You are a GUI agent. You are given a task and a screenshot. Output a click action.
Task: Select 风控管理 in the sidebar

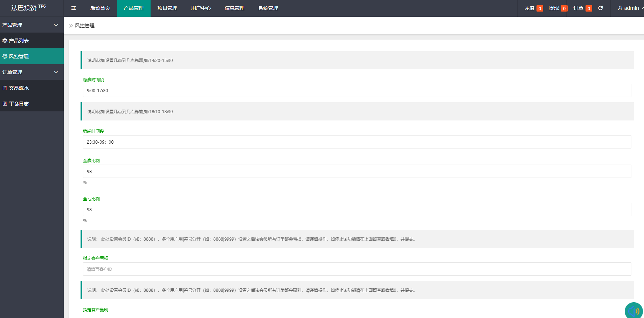click(19, 56)
